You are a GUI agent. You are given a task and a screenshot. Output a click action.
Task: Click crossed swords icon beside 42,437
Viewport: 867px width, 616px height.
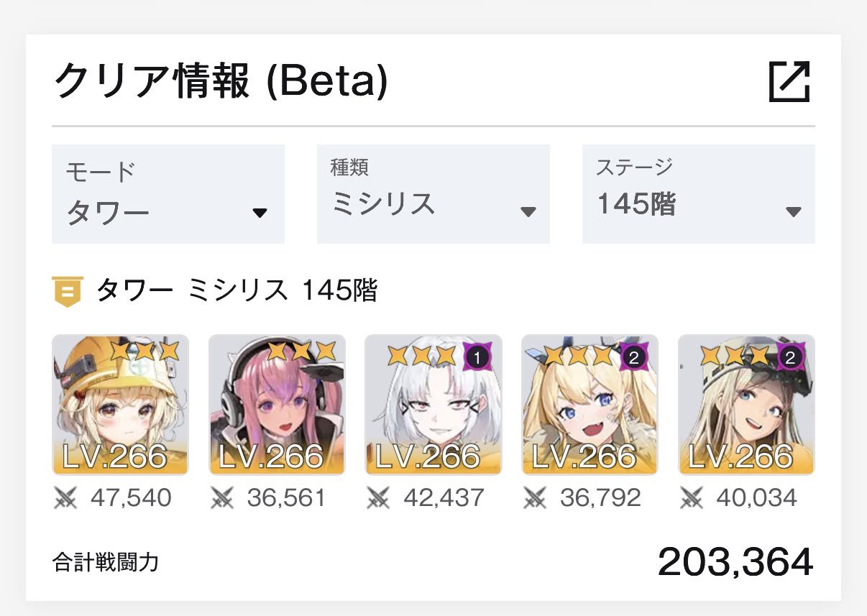click(380, 498)
